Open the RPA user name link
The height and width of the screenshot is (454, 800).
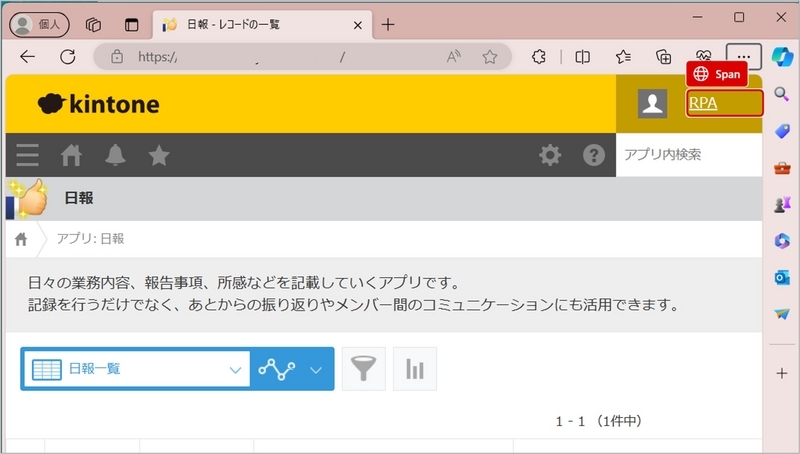(x=703, y=103)
